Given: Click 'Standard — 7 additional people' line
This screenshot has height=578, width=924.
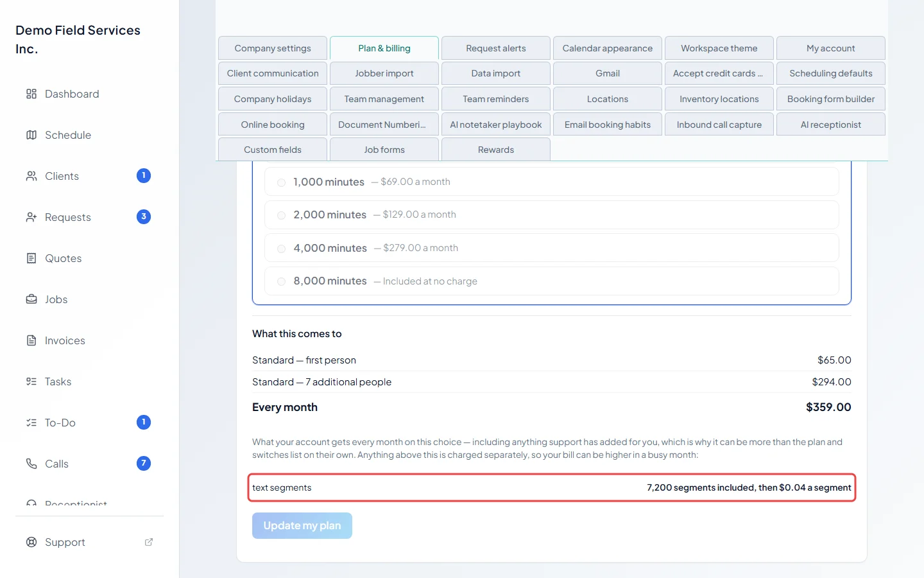Looking at the screenshot, I should (x=321, y=382).
